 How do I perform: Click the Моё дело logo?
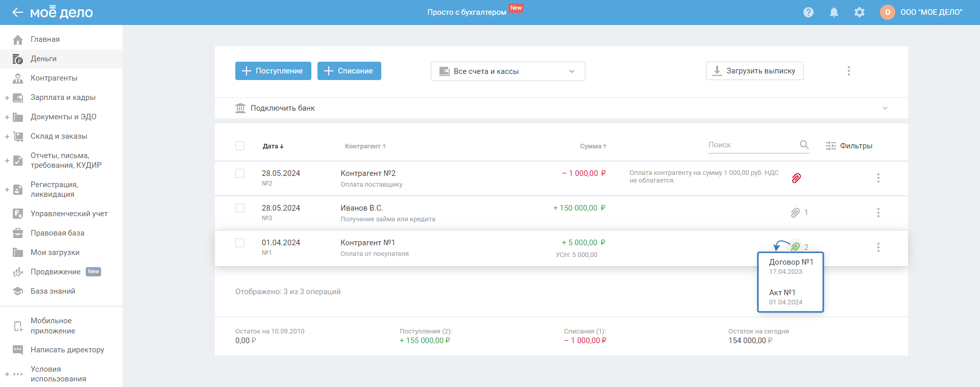61,12
